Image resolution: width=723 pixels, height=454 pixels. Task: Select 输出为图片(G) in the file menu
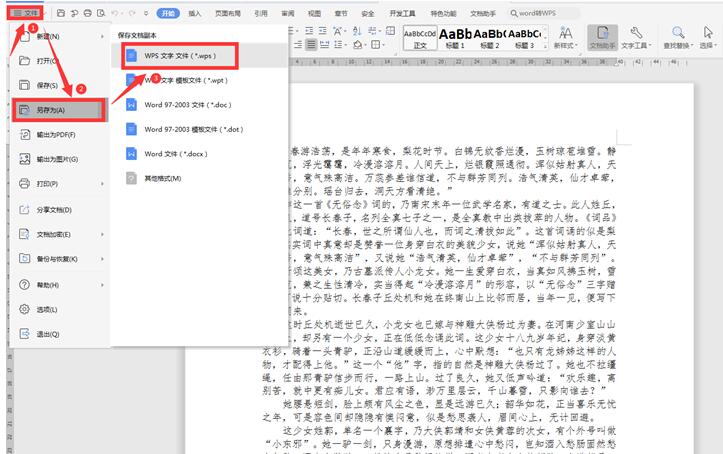tap(60, 159)
